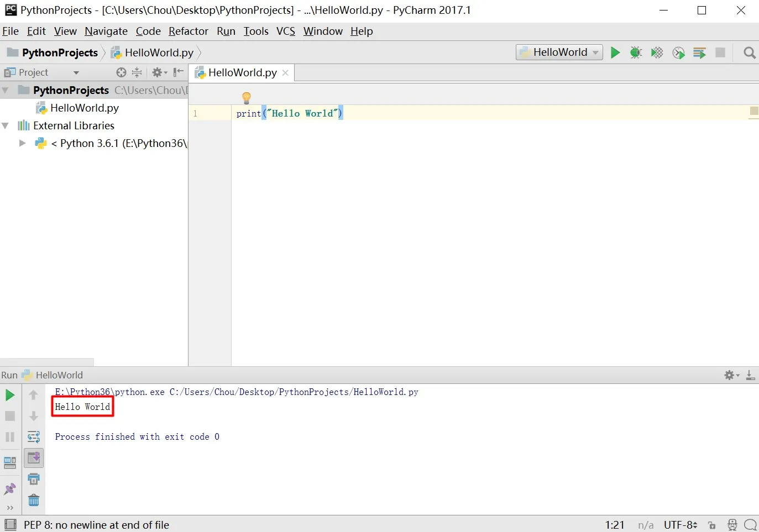Collapse the External Libraries node
Image resolution: width=759 pixels, height=532 pixels.
click(x=6, y=125)
